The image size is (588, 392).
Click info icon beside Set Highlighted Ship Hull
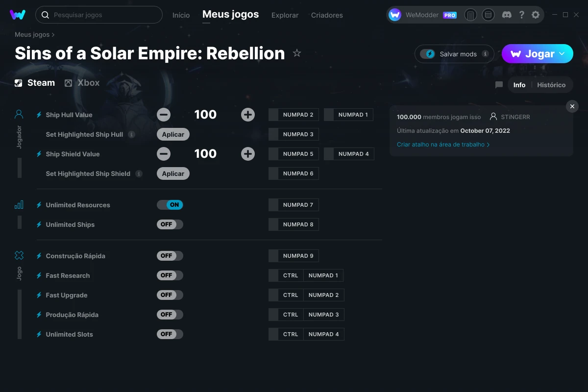coord(131,134)
